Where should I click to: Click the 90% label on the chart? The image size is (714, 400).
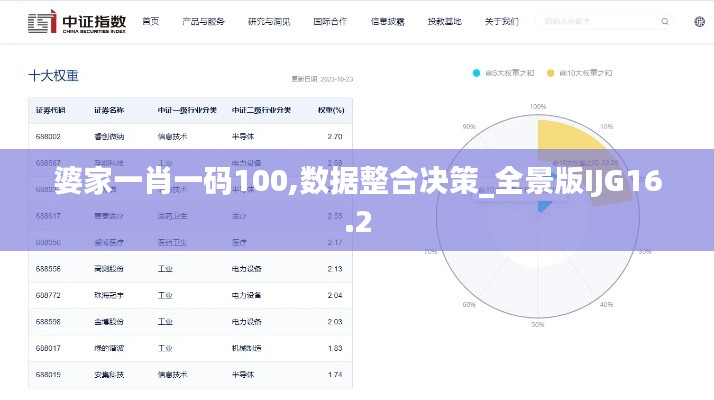coord(469,126)
